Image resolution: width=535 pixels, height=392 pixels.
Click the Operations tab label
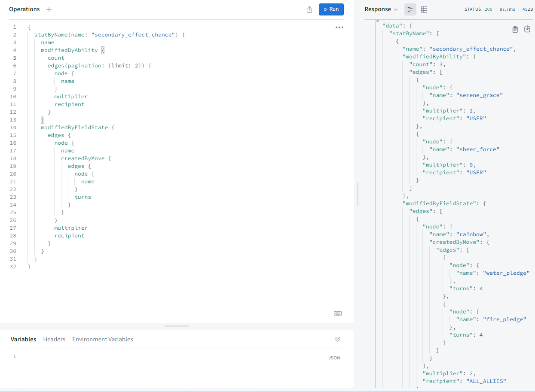[x=24, y=9]
